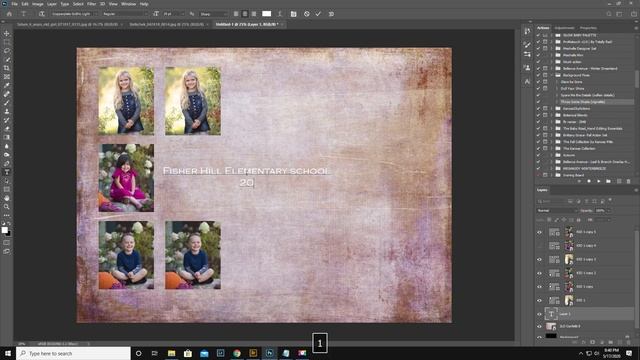Screen dimensions: 640x360
Task: Open the Windows Start menu
Action: click(x=8, y=353)
